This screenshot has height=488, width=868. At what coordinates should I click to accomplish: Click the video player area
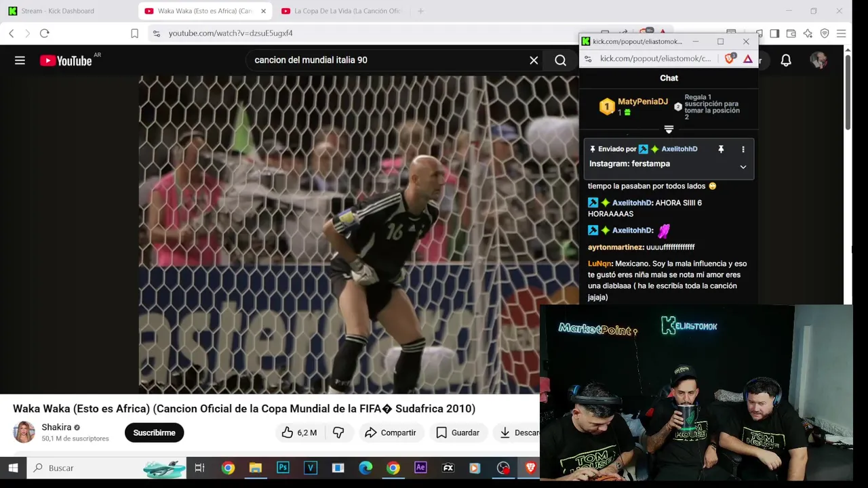(x=359, y=235)
